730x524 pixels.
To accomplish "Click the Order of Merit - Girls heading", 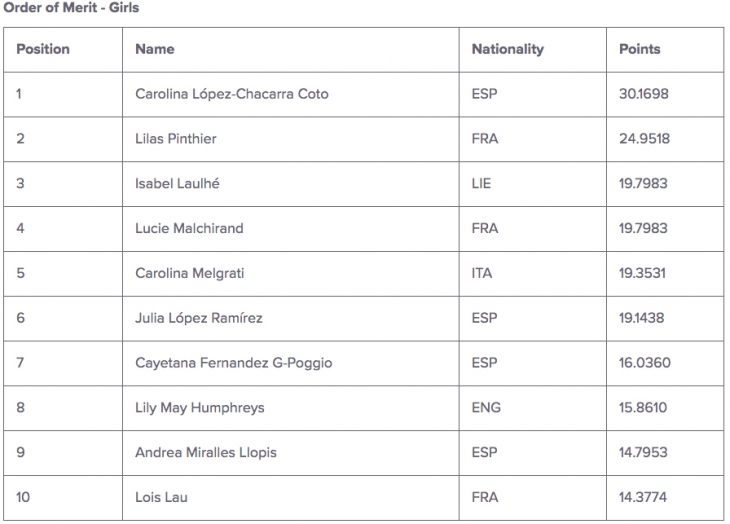I will (71, 7).
